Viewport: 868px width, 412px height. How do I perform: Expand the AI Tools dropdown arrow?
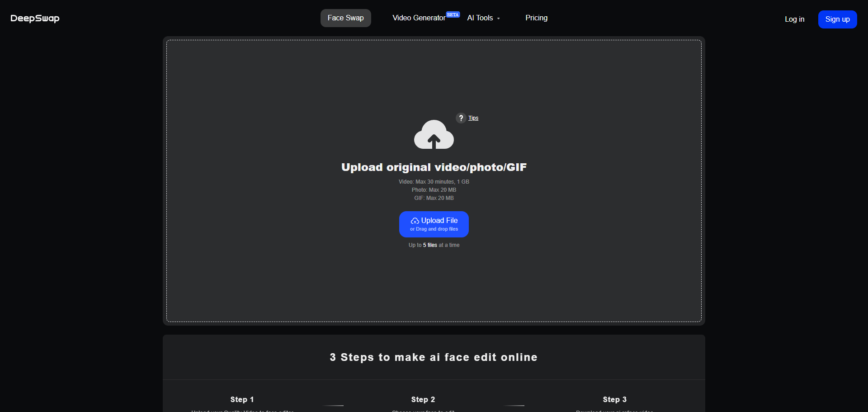(x=499, y=19)
